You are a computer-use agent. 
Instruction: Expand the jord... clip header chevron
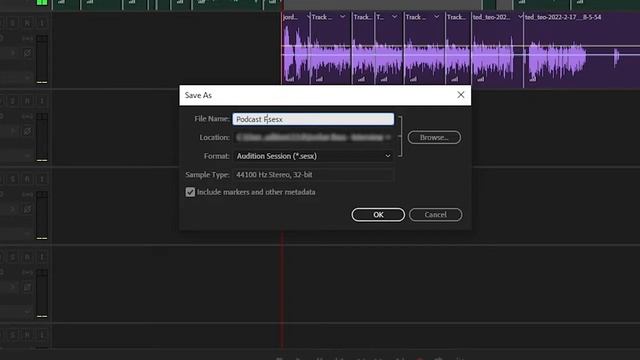pyautogui.click(x=308, y=17)
